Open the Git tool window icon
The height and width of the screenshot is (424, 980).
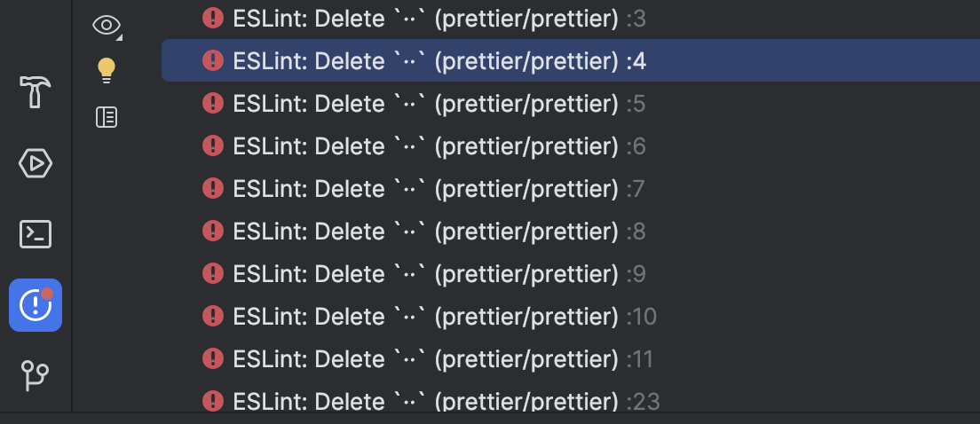pyautogui.click(x=35, y=375)
